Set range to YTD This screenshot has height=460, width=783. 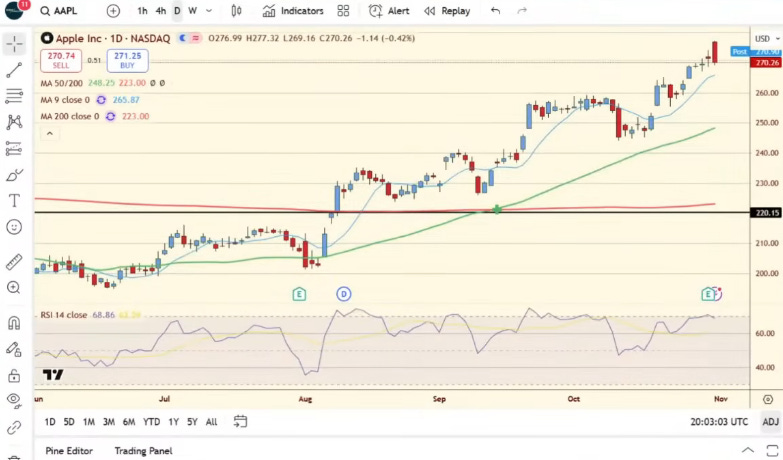coord(151,422)
